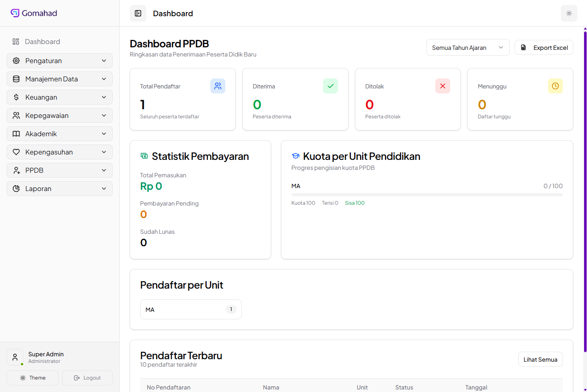Click the 'Rp 0' total pemasukan value
This screenshot has height=392, width=587.
point(151,186)
